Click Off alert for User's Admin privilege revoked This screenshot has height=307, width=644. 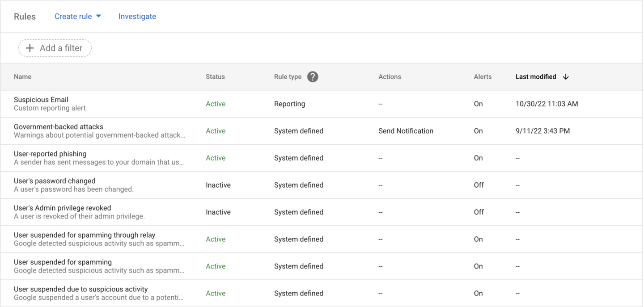point(479,212)
